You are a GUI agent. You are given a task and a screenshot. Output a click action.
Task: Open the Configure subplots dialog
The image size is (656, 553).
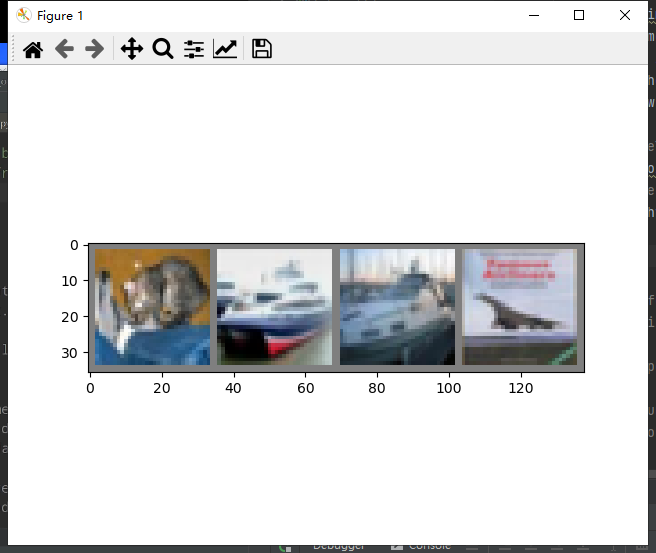194,49
